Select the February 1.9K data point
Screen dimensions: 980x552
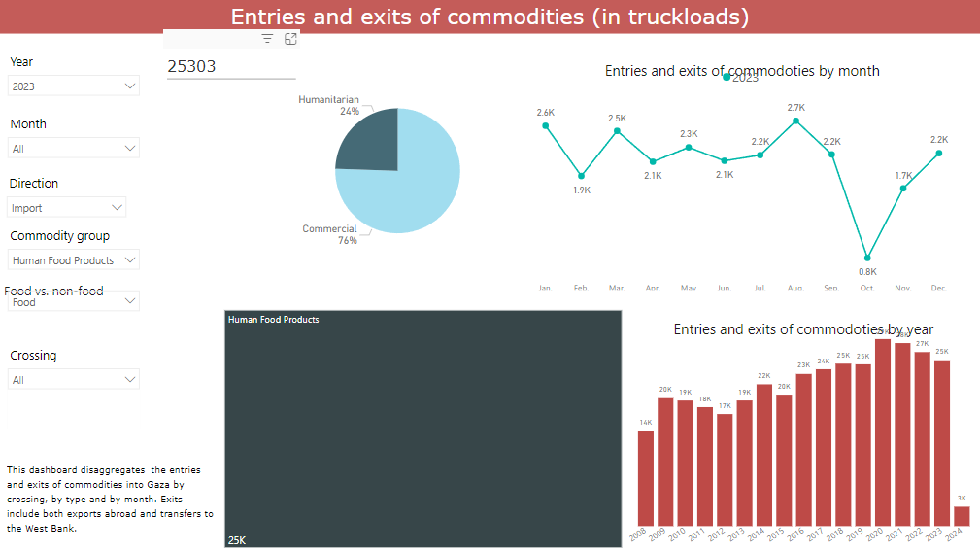581,176
